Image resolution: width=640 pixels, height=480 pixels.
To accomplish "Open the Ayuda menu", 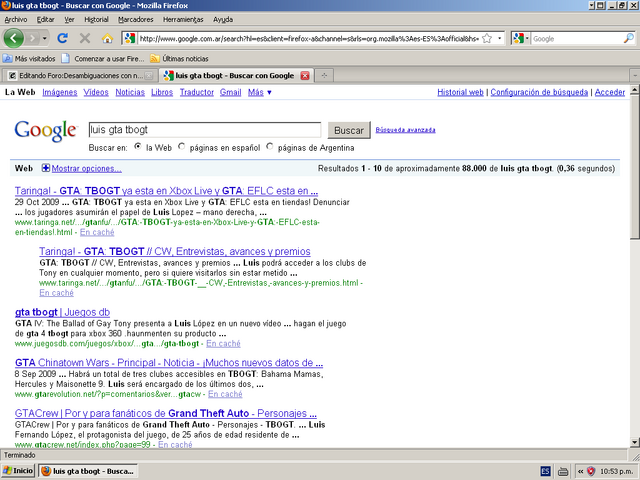I will [x=223, y=19].
